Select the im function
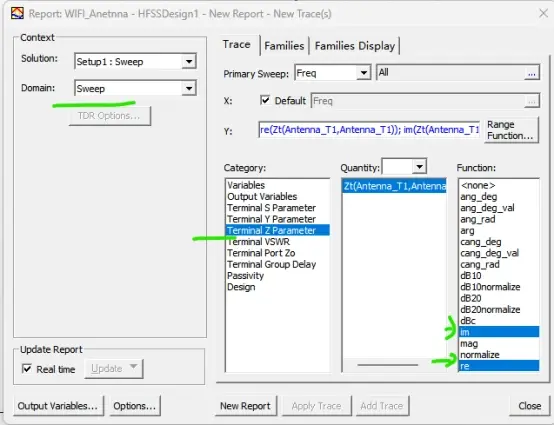 coord(499,332)
